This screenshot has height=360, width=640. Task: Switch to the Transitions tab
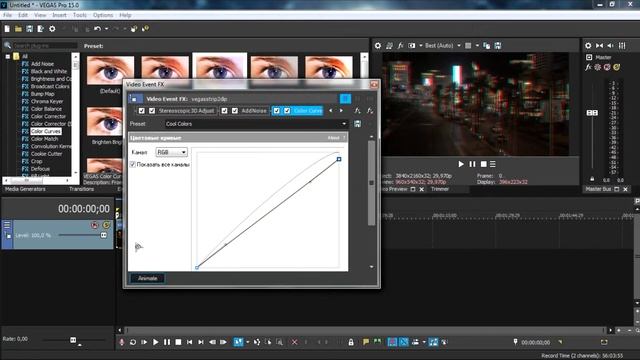(81, 189)
